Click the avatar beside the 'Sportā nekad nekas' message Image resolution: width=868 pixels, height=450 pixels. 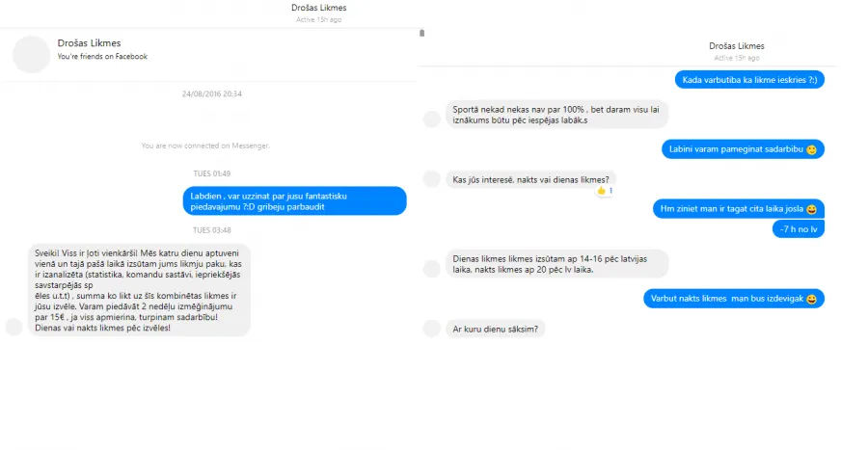point(432,119)
